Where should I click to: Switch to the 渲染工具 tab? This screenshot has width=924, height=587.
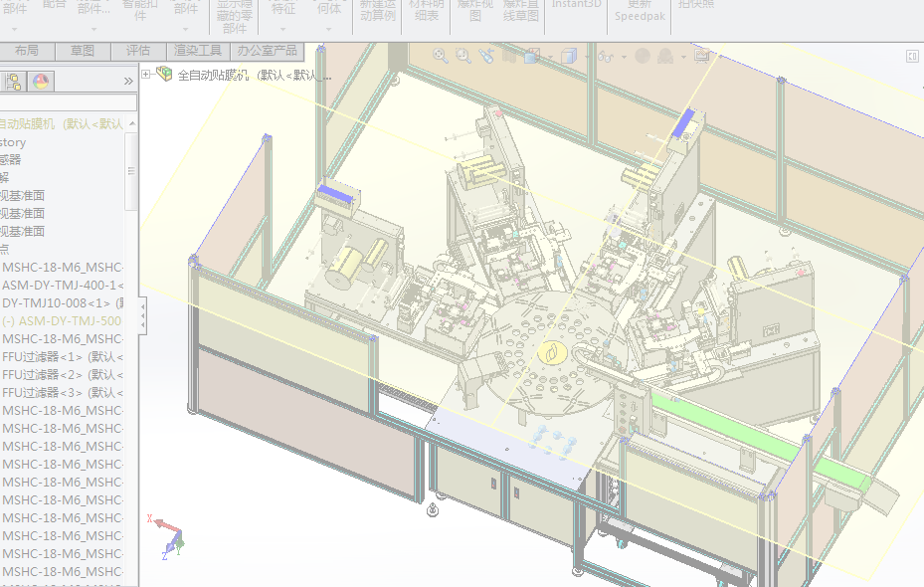(x=198, y=51)
